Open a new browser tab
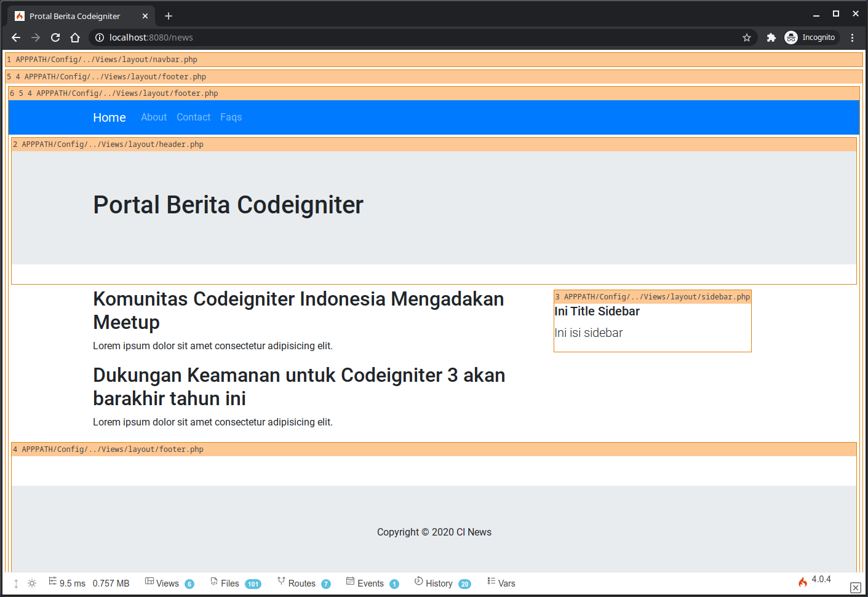 click(x=169, y=16)
